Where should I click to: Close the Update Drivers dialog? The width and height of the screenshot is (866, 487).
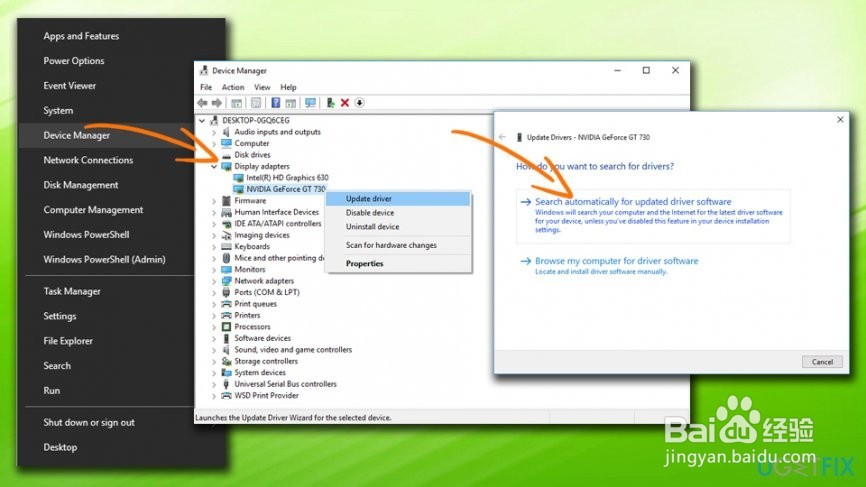tap(840, 119)
